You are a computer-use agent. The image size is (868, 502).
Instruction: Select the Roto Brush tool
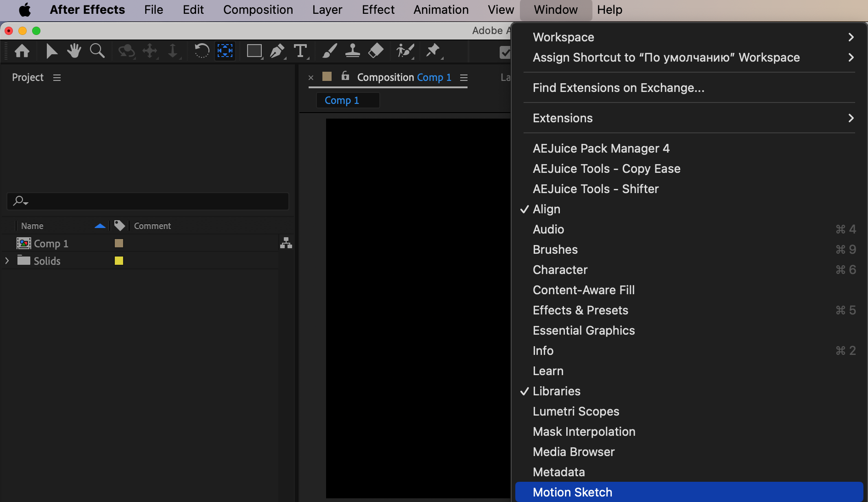[405, 51]
